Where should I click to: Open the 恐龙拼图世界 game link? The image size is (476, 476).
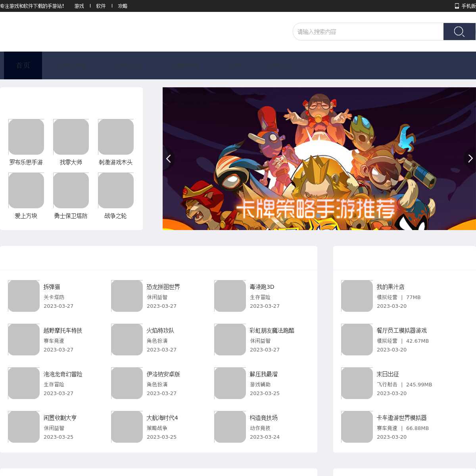point(163,287)
